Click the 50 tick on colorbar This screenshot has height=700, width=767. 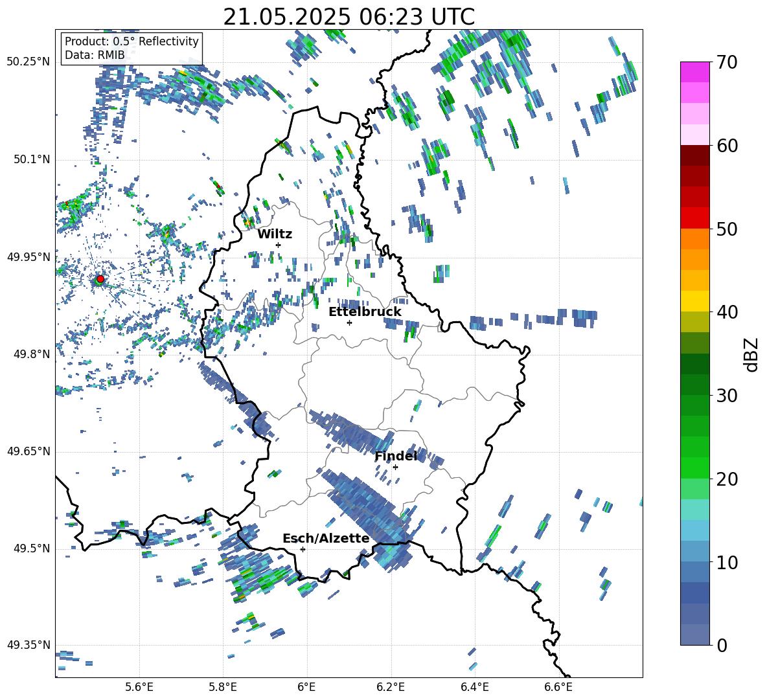pyautogui.click(x=726, y=229)
